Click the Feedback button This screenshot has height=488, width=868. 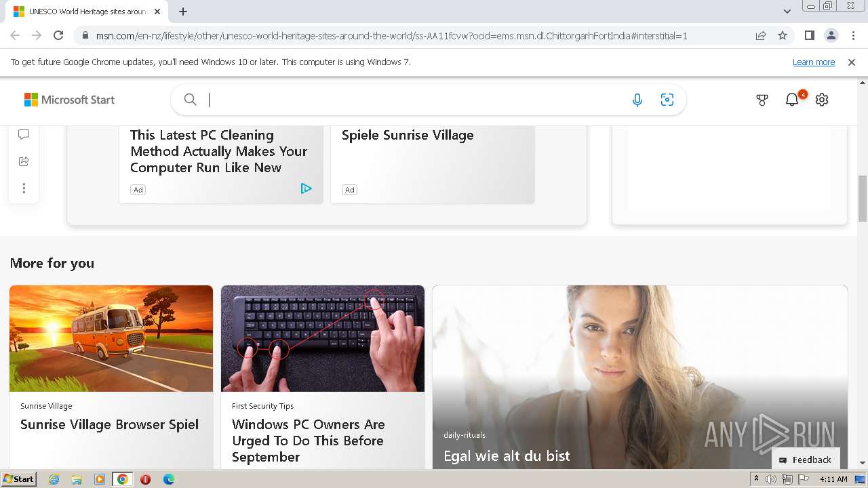pos(806,460)
